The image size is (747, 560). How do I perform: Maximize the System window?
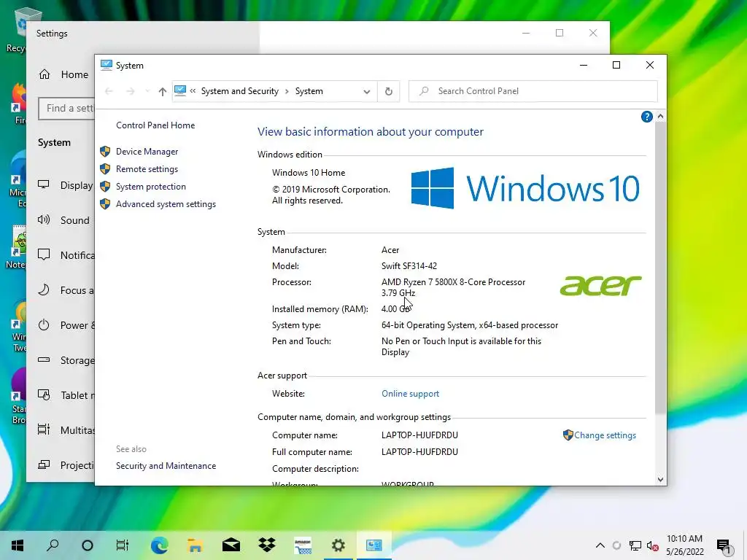pyautogui.click(x=616, y=65)
